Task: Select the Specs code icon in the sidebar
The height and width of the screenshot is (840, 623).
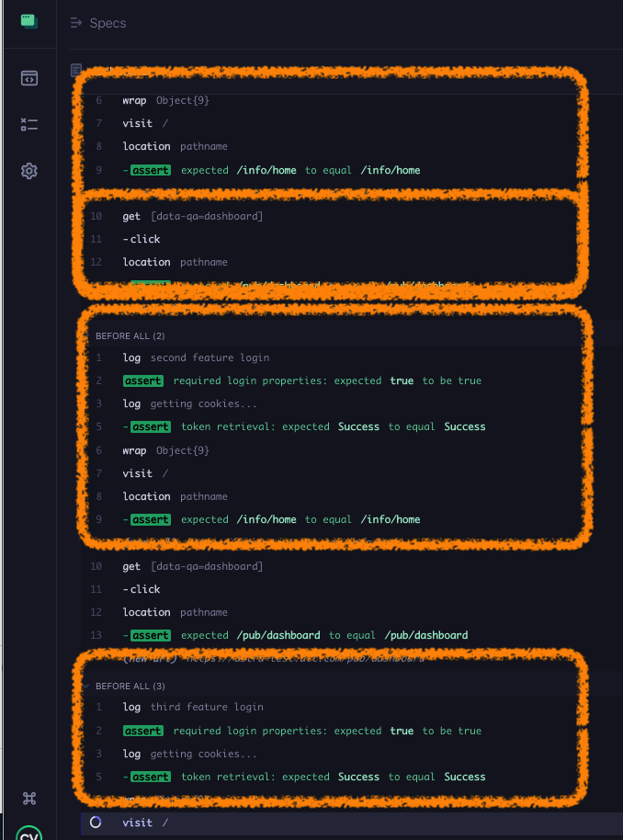Action: coord(28,78)
